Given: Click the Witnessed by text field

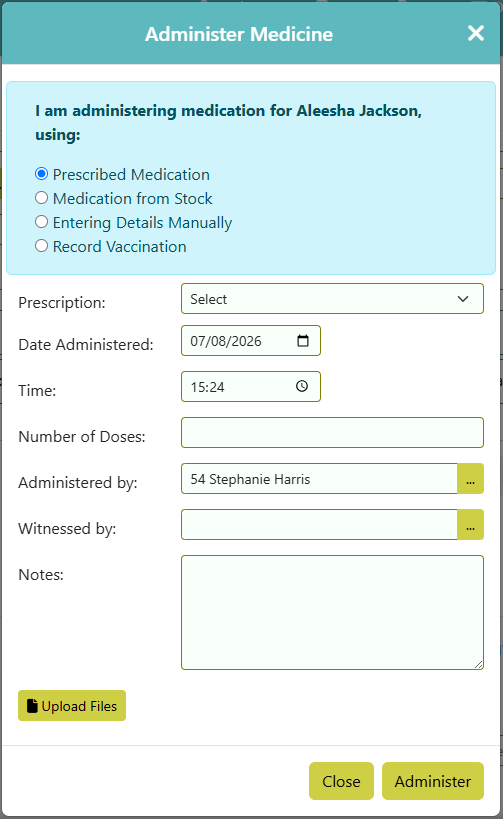Looking at the screenshot, I should tap(319, 524).
